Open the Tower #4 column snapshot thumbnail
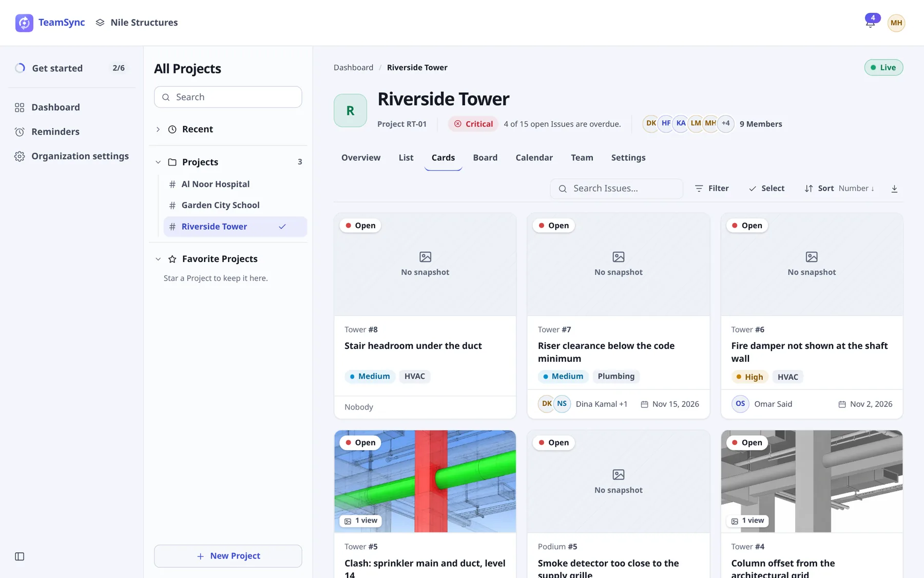The image size is (924, 578). pos(812,481)
